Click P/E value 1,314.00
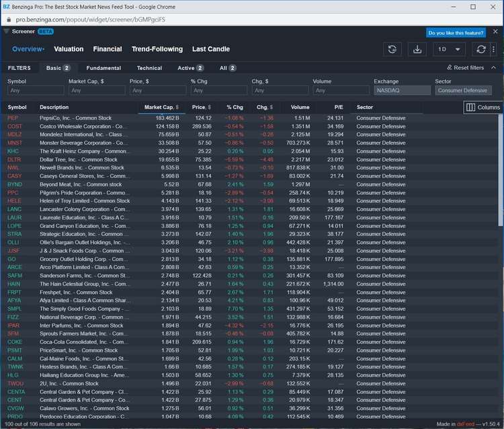Screen dimensions: 504x429 pos(333,284)
